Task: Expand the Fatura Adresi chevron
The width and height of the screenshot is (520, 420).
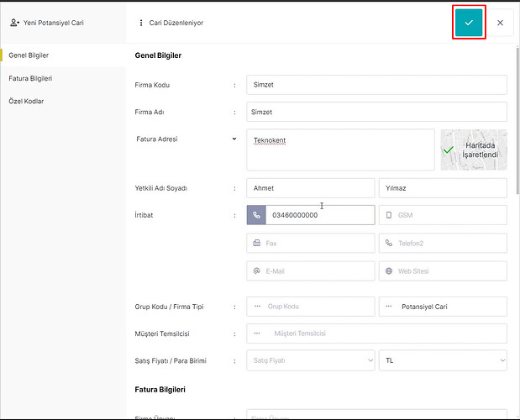Action: coord(234,139)
